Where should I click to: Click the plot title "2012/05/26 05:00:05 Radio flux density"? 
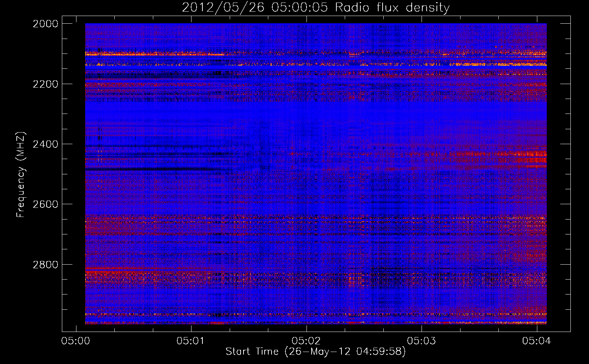click(316, 8)
